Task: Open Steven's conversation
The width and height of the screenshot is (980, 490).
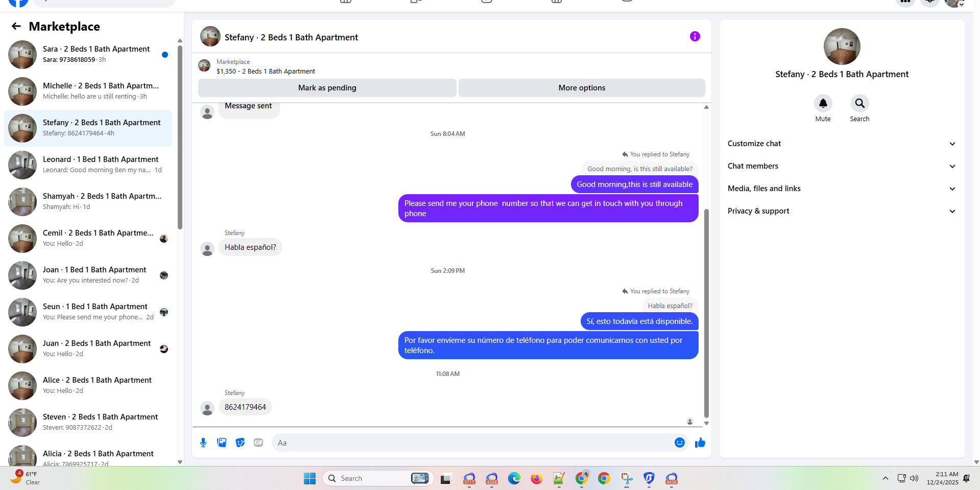Action: (x=88, y=423)
